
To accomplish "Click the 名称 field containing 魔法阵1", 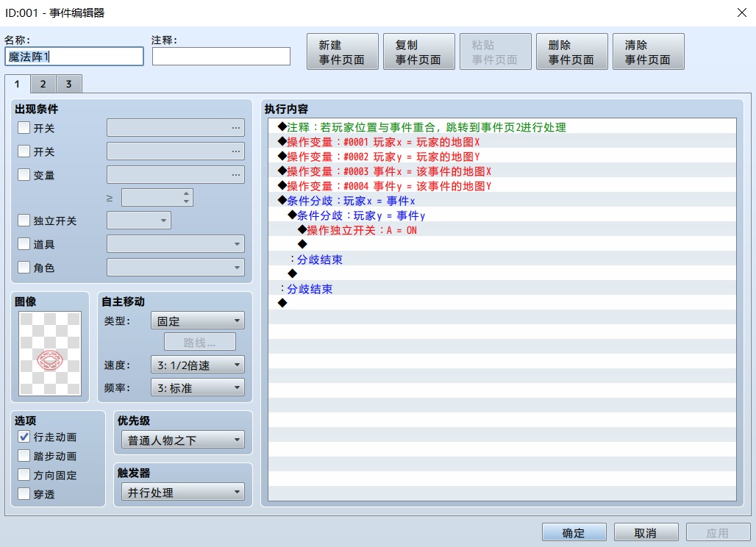I will pos(74,57).
